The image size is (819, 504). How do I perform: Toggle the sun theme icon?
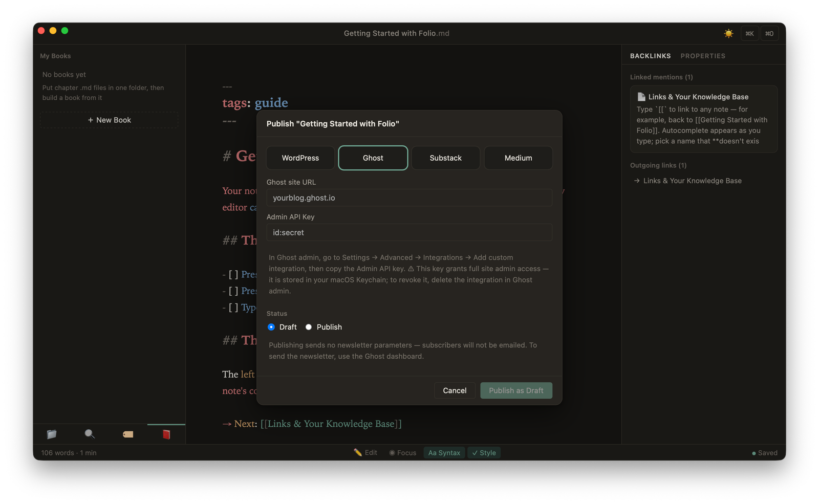coord(728,34)
